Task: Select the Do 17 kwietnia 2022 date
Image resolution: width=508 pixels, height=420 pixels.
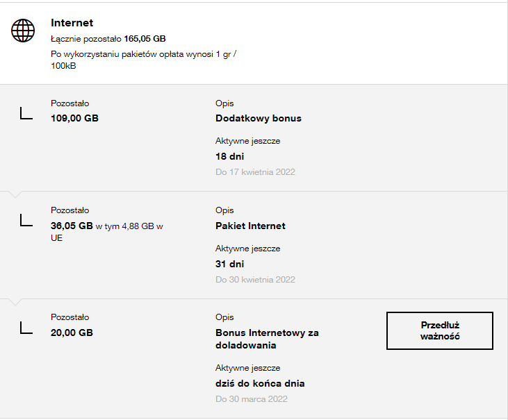Action: (x=255, y=171)
